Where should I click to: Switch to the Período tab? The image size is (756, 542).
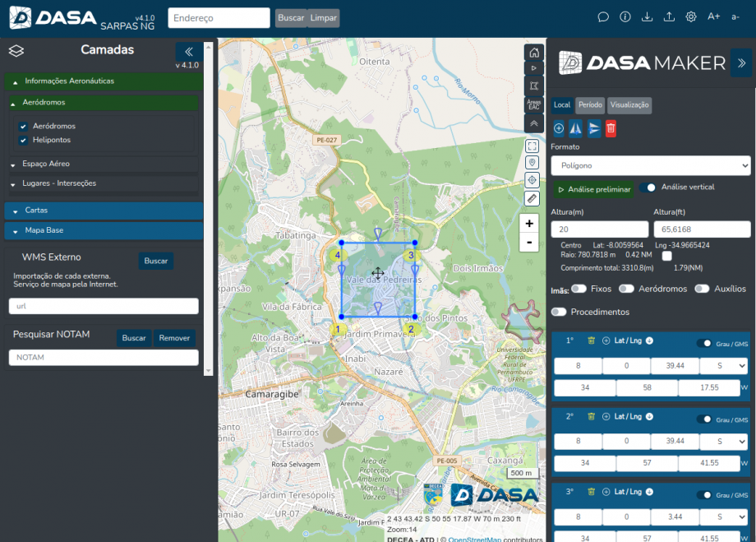592,104
